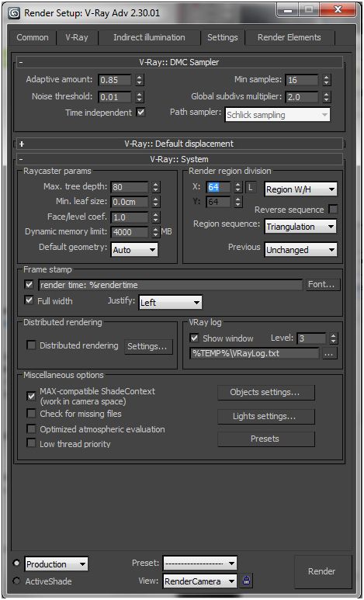The width and height of the screenshot is (364, 600).
Task: Open the Justify Left dropdown
Action: tap(170, 302)
